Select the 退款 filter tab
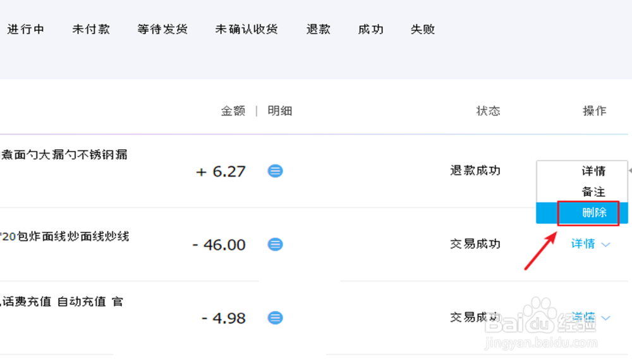 (319, 30)
